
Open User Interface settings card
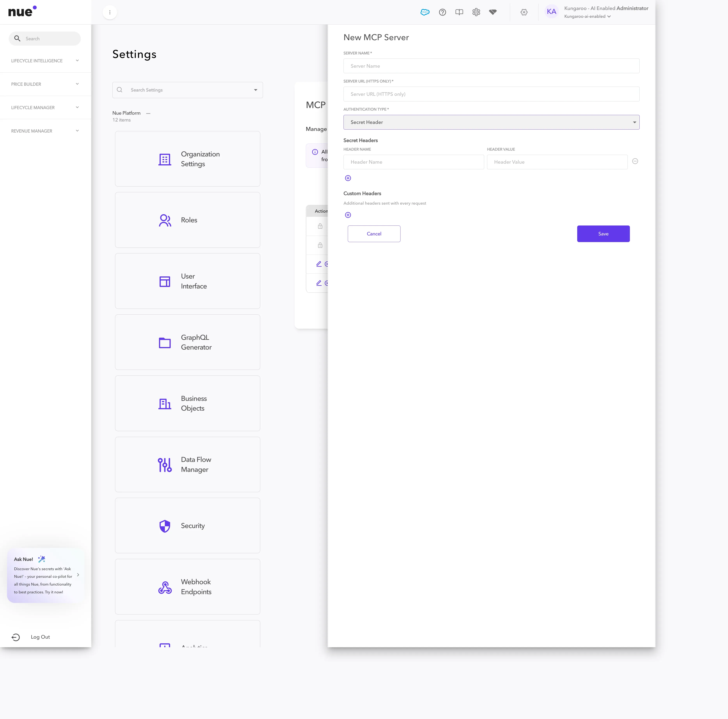(187, 281)
